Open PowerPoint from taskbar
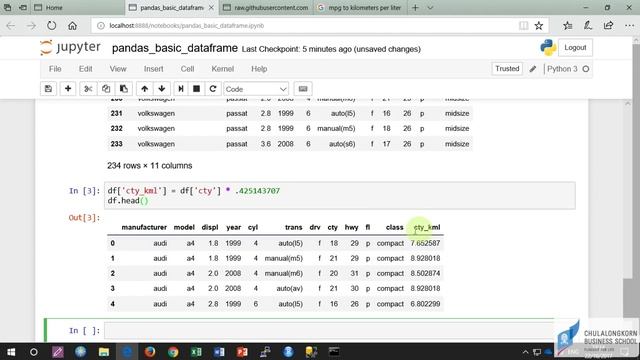Screen dimensions: 640x360 (x=242, y=352)
